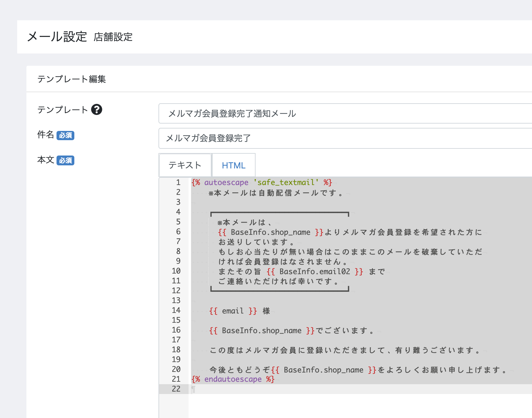Screen dimensions: 532x418
Task: Click the 店舗設定 subtitle in page header
Action: pos(113,37)
